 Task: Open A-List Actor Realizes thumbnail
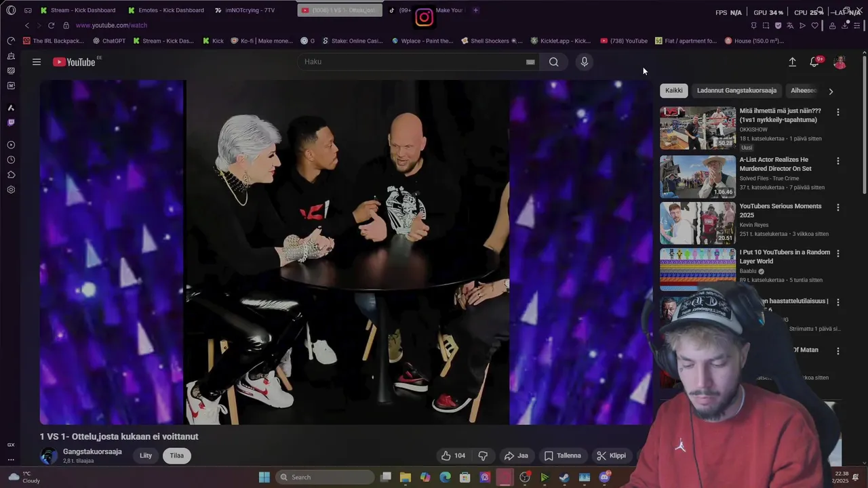(x=698, y=177)
